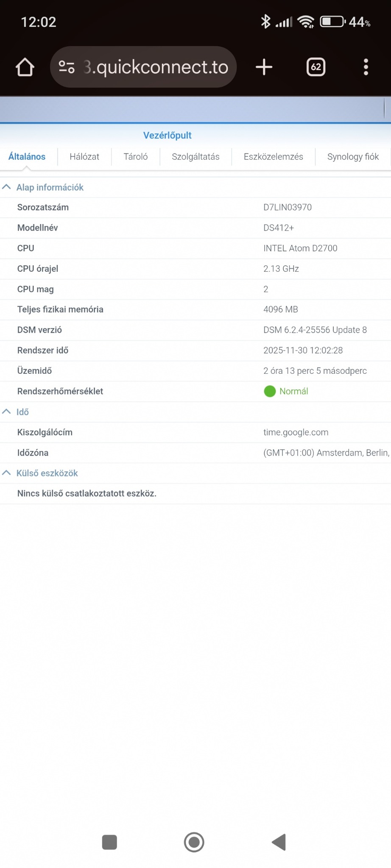
Task: Open a new tab with plus icon
Action: pos(264,67)
